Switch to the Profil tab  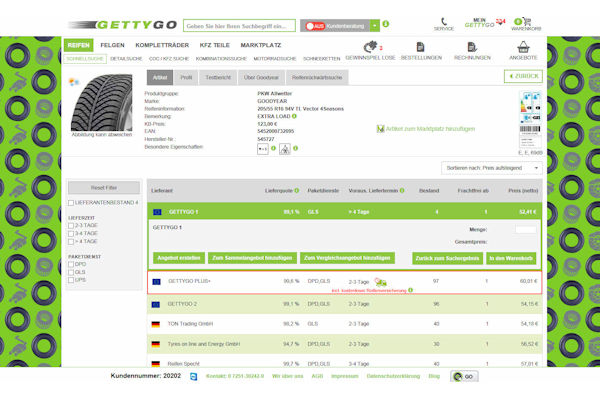[186, 77]
